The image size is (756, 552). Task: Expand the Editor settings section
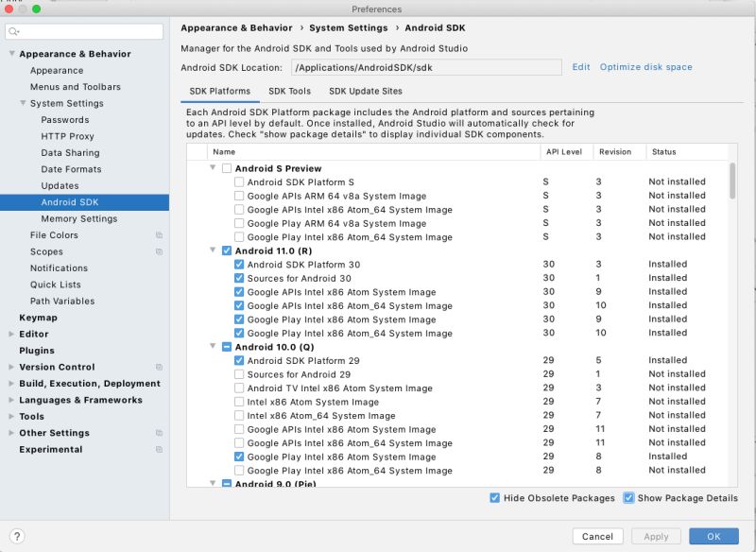(11, 334)
